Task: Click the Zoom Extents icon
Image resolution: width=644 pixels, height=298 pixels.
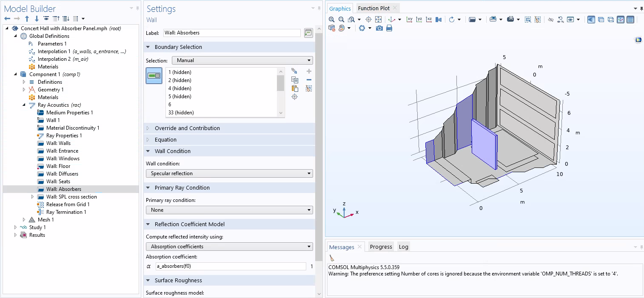Action: coord(378,20)
